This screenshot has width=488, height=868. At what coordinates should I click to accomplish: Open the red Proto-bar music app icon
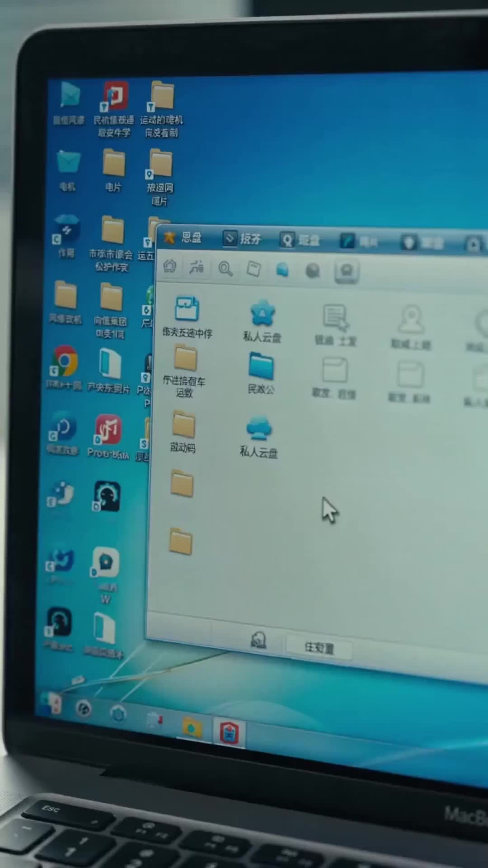pos(108,429)
